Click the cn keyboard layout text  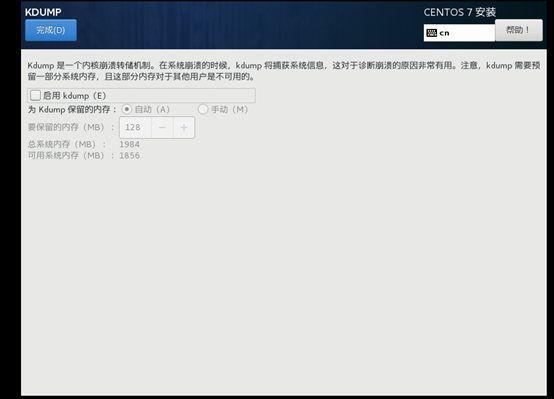click(x=444, y=33)
